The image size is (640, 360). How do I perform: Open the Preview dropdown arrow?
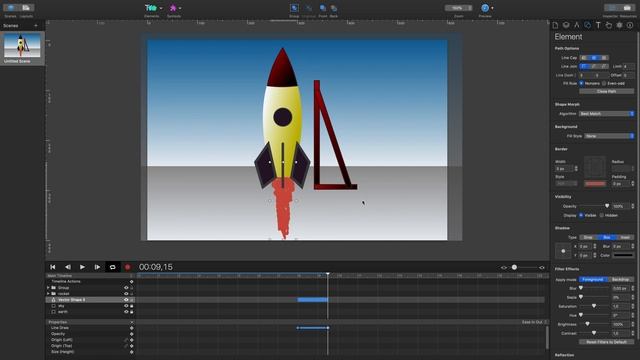coord(492,8)
